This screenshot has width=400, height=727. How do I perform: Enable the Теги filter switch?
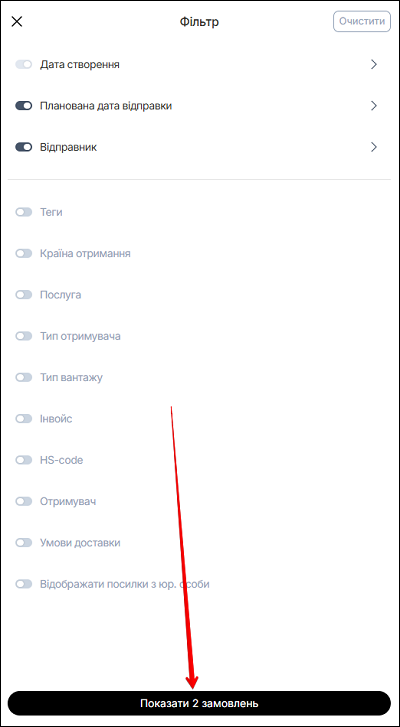[x=24, y=212]
